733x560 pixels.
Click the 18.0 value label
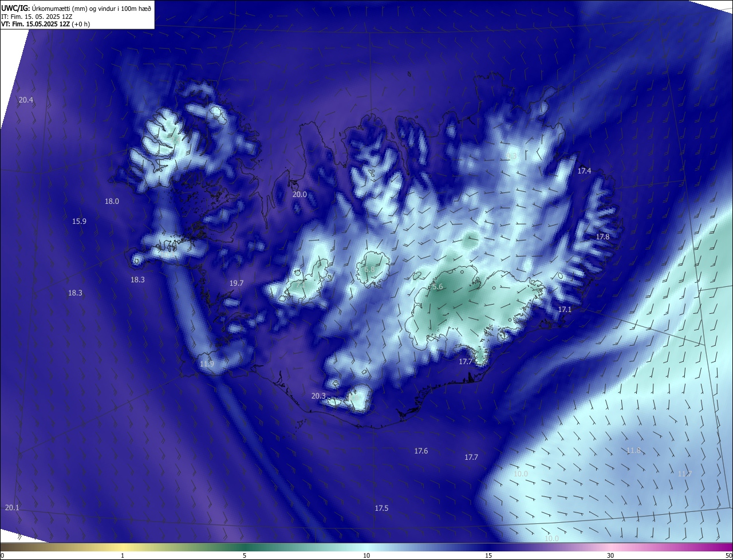coord(112,202)
